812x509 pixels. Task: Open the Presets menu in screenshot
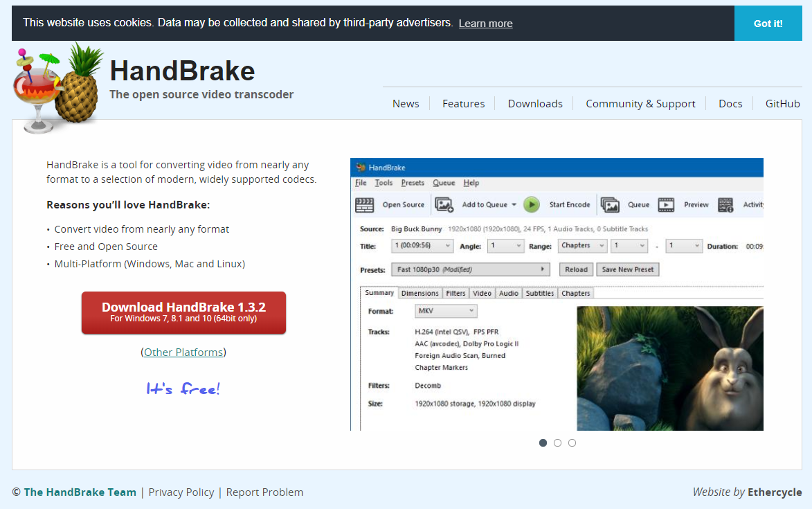tap(413, 183)
